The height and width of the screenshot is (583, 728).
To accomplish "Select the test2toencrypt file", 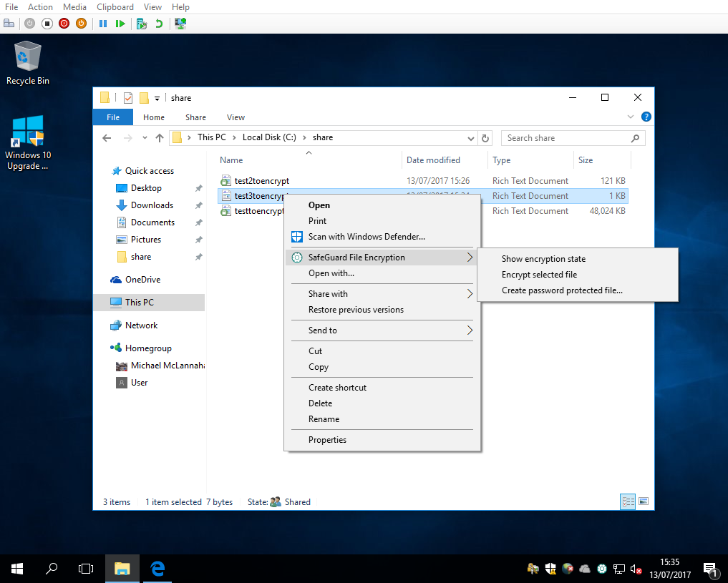I will pos(261,181).
